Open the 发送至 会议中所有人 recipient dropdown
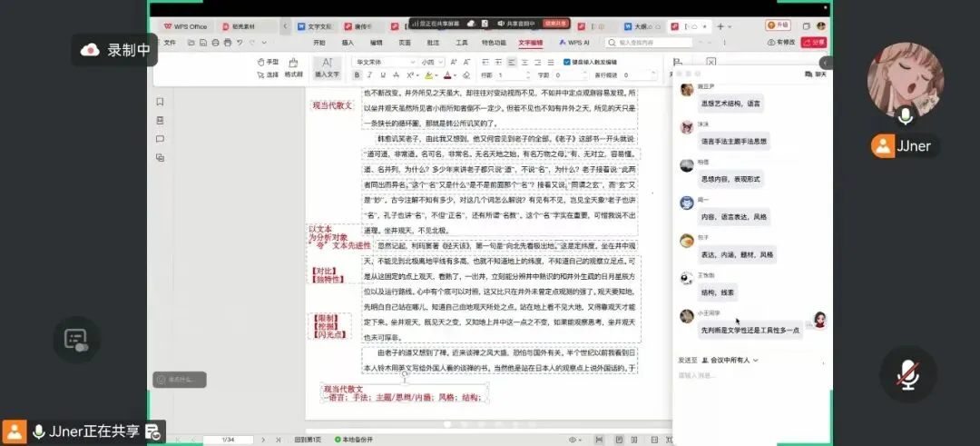 [x=730, y=361]
